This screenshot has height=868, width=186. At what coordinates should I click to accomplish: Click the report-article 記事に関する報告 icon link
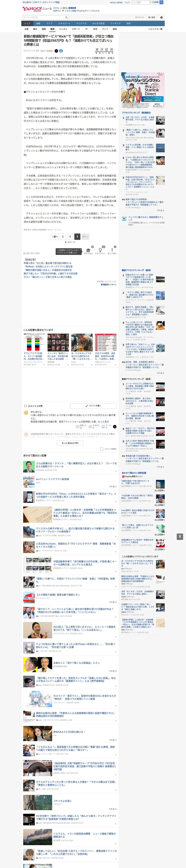point(31,253)
